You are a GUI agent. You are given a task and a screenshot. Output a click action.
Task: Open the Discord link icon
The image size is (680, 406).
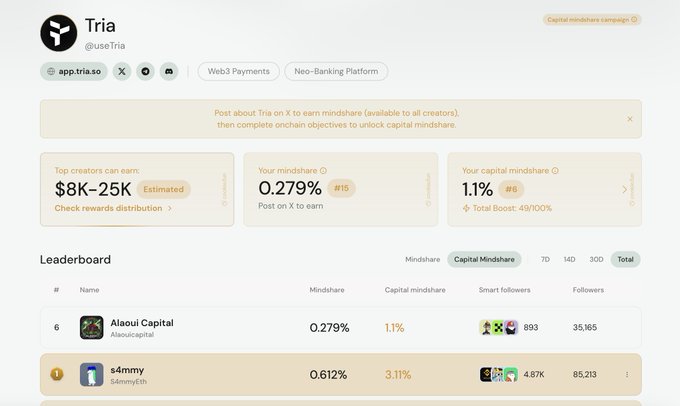(169, 71)
